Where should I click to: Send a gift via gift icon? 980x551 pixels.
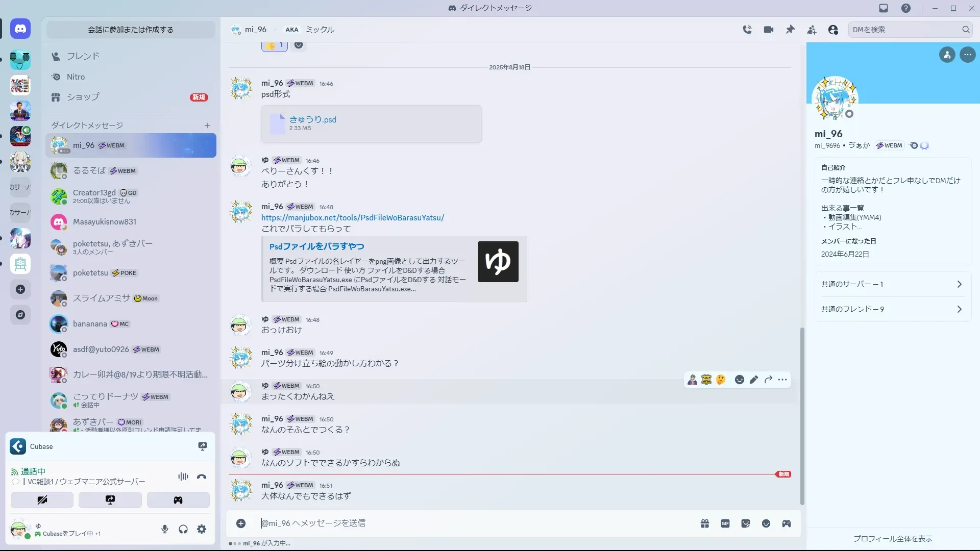click(705, 523)
